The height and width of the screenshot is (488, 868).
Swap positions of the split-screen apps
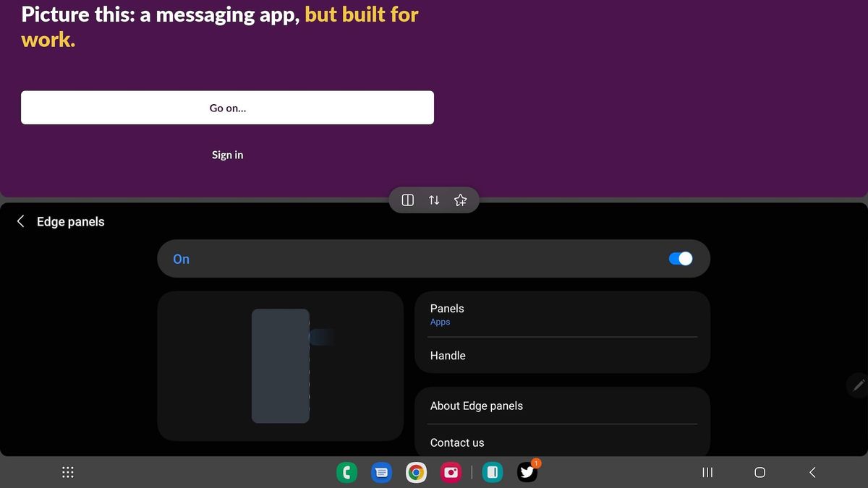[x=433, y=200]
